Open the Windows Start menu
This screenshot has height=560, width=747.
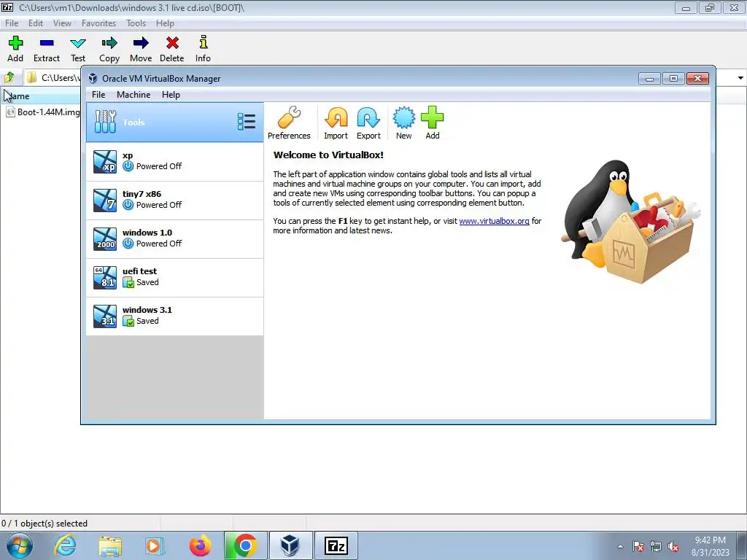[19, 545]
